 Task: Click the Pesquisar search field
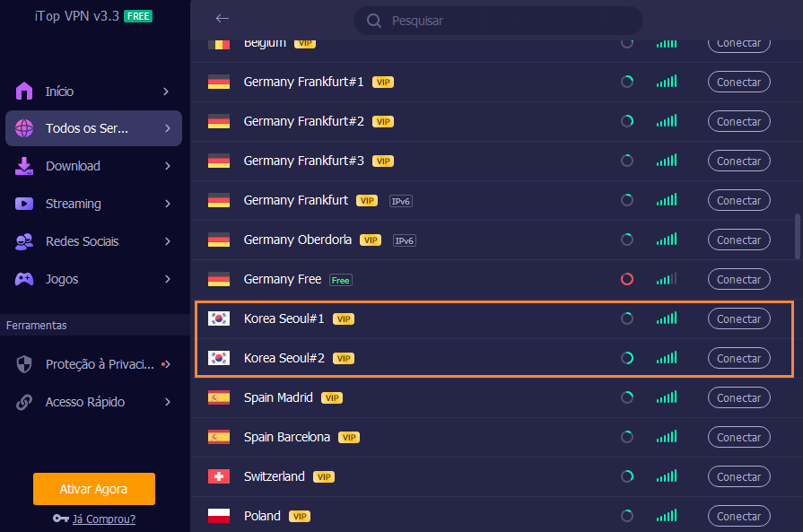click(498, 21)
